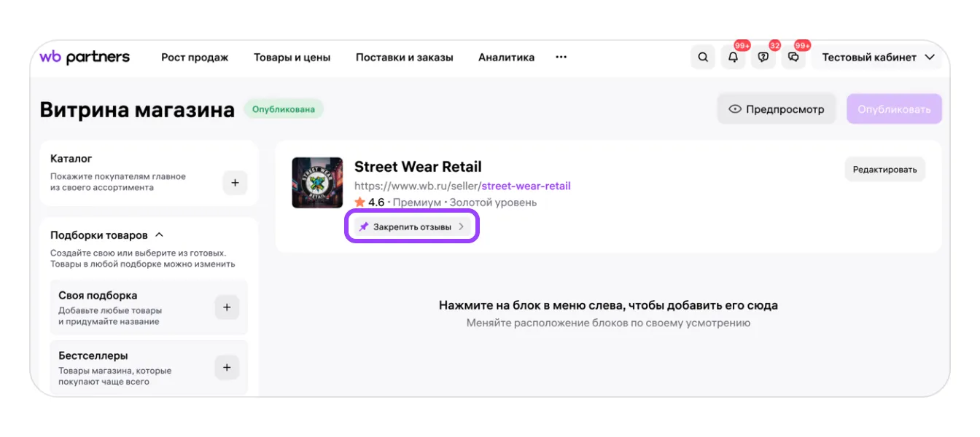This screenshot has width=980, height=437.
Task: Add the Каталог block with plus icon
Action: [235, 183]
